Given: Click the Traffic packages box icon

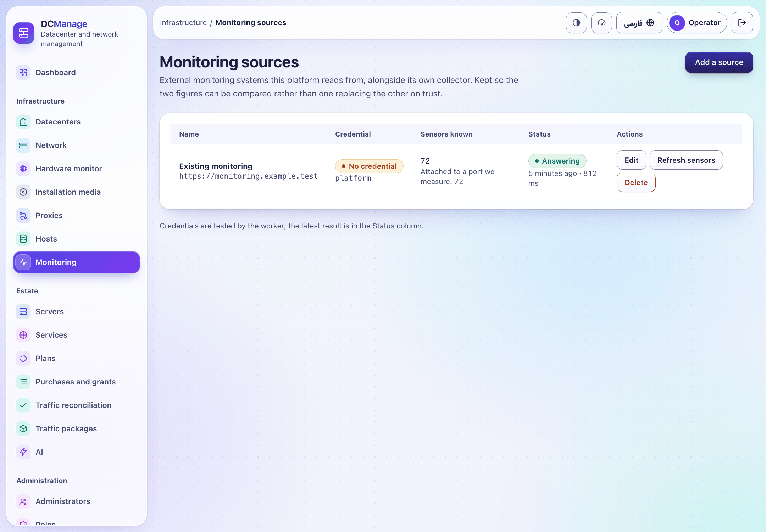Looking at the screenshot, I should click(23, 429).
